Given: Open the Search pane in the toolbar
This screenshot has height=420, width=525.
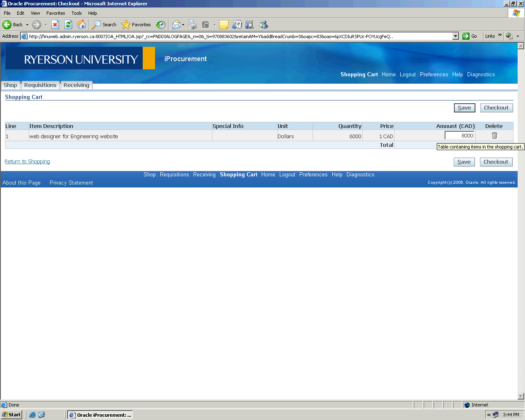Looking at the screenshot, I should pos(104,25).
